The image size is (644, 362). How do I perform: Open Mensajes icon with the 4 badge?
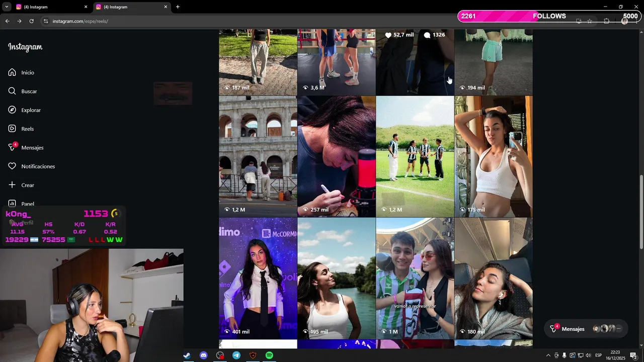click(13, 147)
